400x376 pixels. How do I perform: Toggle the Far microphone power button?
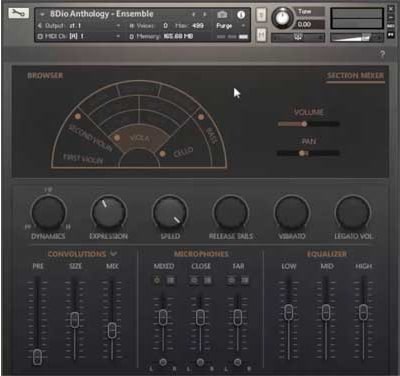[x=231, y=281]
